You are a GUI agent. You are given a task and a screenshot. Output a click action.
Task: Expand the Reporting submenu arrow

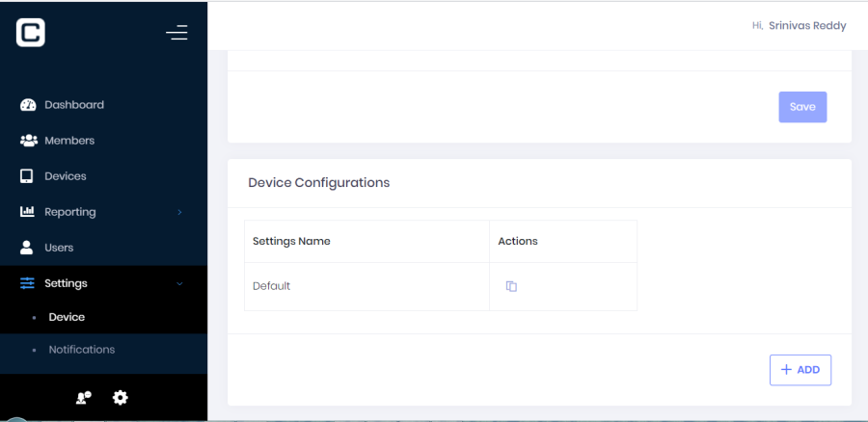pos(179,212)
